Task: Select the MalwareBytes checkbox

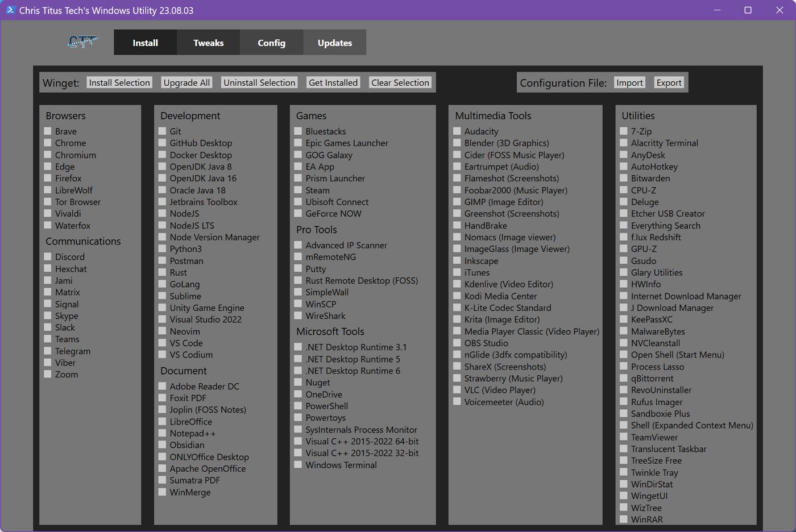Action: tap(624, 331)
